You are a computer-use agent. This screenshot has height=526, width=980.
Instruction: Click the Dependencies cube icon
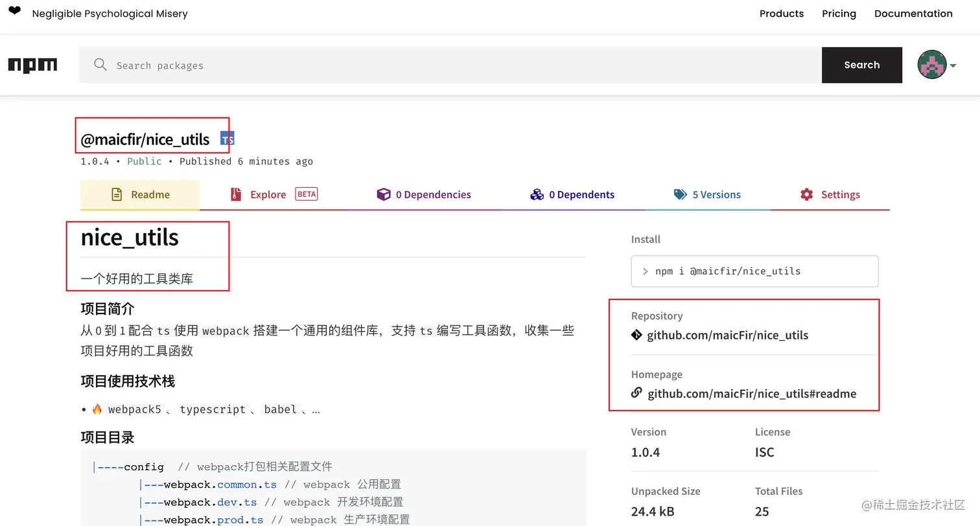pyautogui.click(x=384, y=194)
